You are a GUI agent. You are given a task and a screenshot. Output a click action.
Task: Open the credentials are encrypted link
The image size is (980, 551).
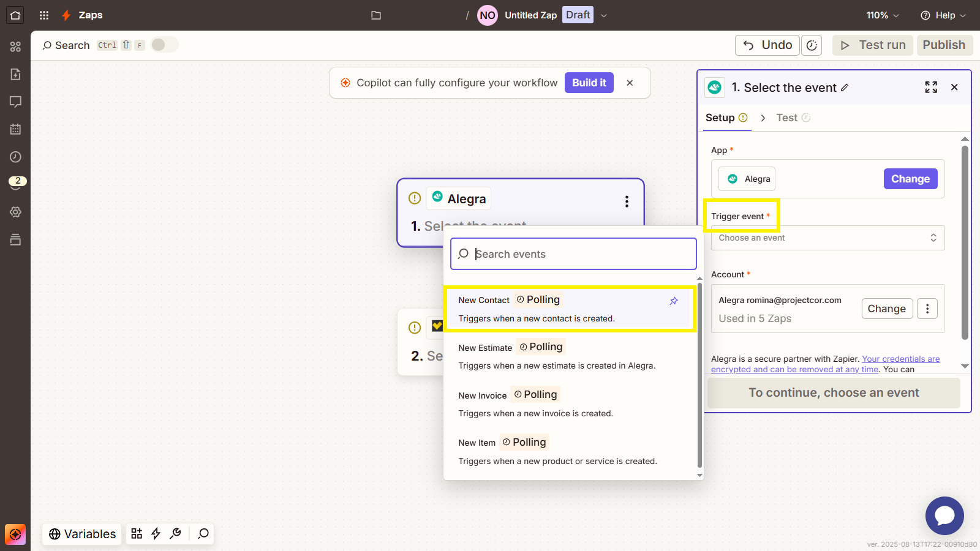(x=825, y=364)
